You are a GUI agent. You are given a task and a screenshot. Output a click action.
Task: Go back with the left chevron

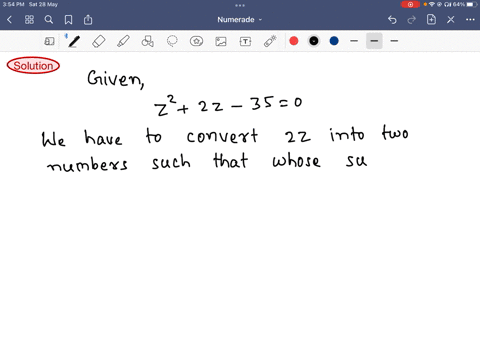(x=9, y=20)
